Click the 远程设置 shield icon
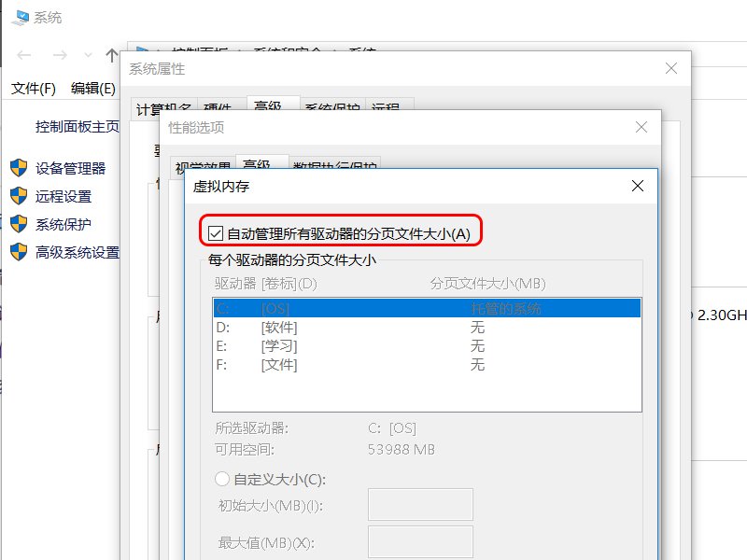Image resolution: width=747 pixels, height=560 pixels. (x=20, y=196)
